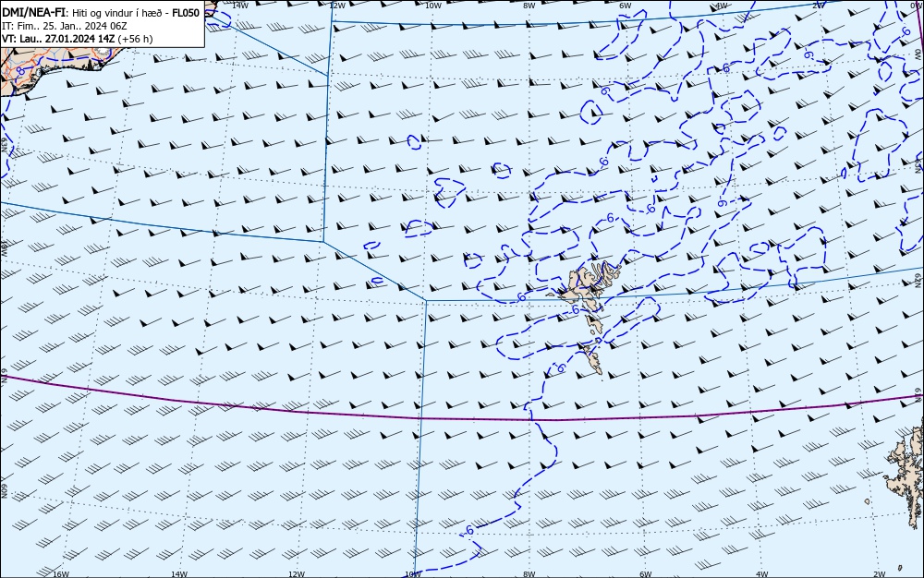
Task: Click the 63N latitude label on left edge
Action: (x=4, y=144)
